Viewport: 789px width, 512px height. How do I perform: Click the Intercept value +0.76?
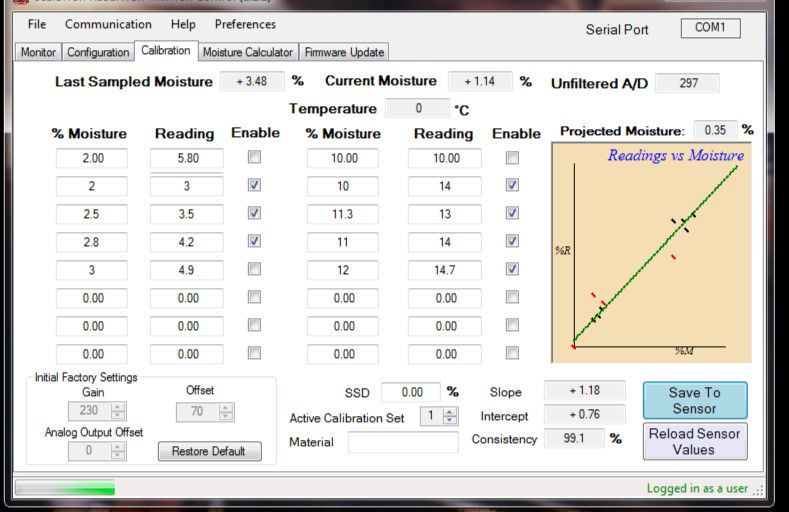coord(585,414)
